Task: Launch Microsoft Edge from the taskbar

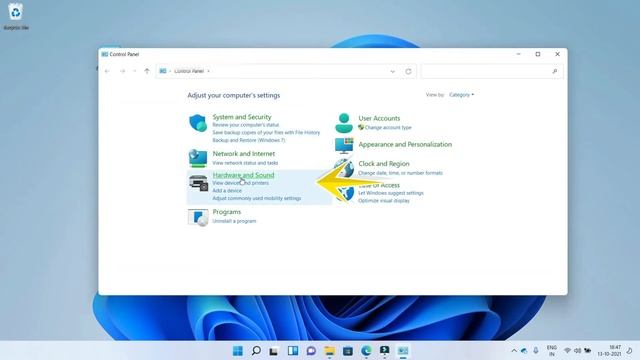Action: click(x=366, y=351)
